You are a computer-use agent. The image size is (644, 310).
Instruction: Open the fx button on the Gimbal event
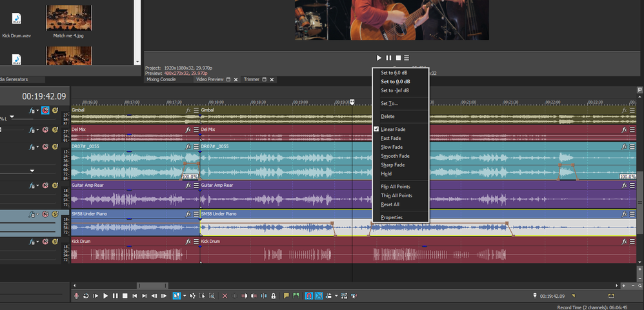[188, 111]
